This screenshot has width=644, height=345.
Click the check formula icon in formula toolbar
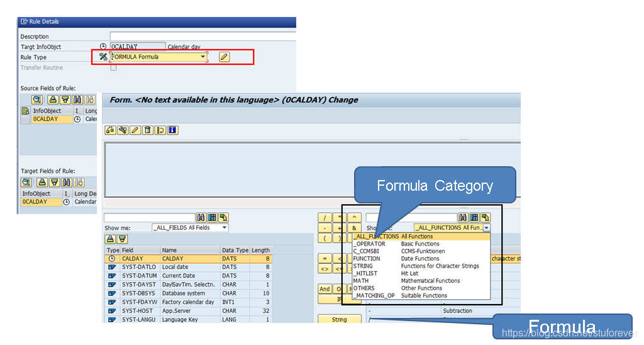pos(110,130)
